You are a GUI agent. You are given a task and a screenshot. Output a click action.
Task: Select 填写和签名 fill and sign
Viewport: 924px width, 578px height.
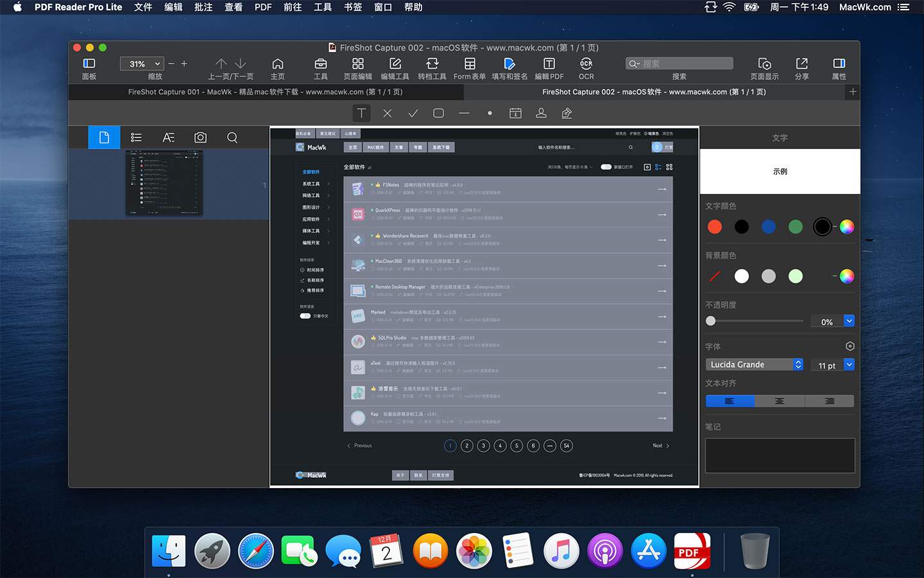point(509,64)
